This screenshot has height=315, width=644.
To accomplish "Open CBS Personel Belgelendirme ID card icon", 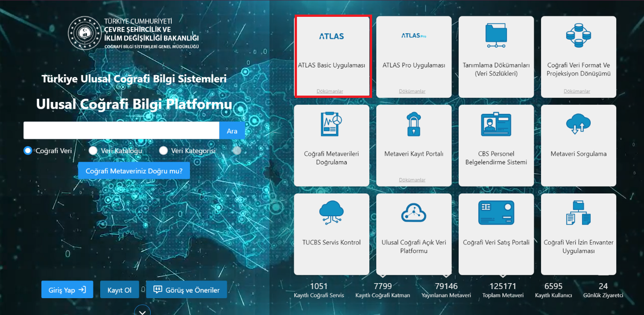I will [496, 124].
